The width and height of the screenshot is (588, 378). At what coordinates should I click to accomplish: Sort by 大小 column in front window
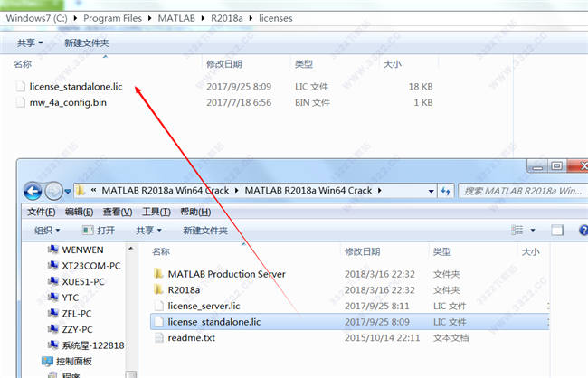click(x=531, y=251)
